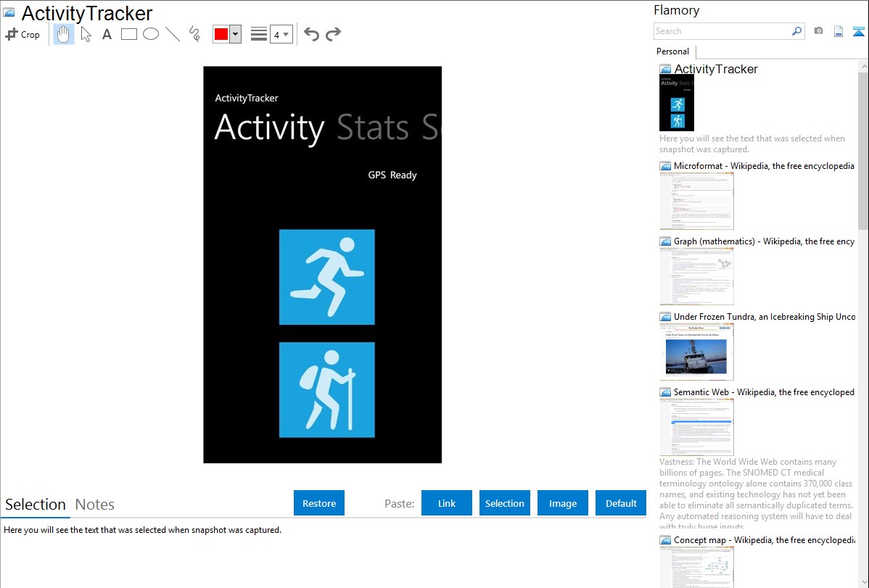Click the camera capture icon
Screen dimensions: 869x588
(818, 31)
